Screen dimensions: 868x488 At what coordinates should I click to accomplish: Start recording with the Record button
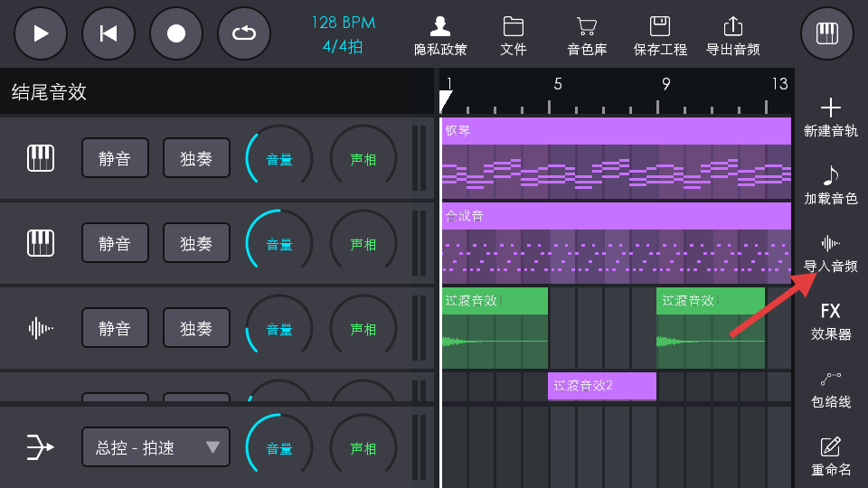coord(176,33)
